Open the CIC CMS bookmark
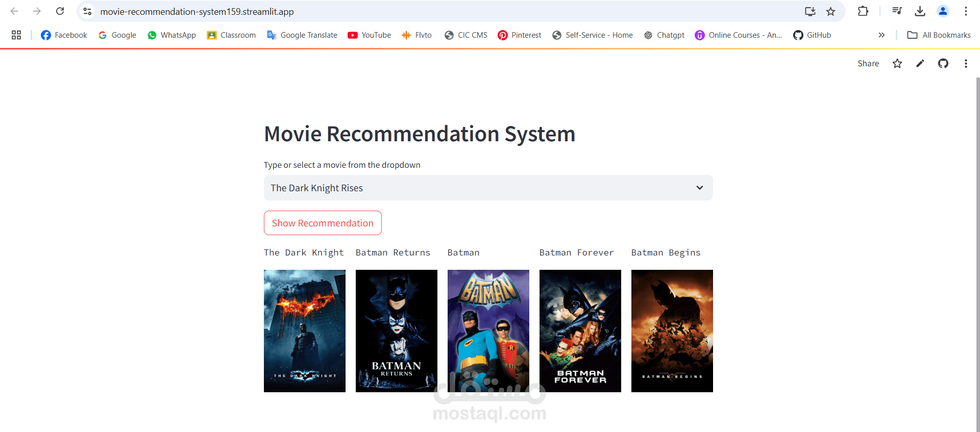Screen dimensions: 980x432 click(x=466, y=35)
